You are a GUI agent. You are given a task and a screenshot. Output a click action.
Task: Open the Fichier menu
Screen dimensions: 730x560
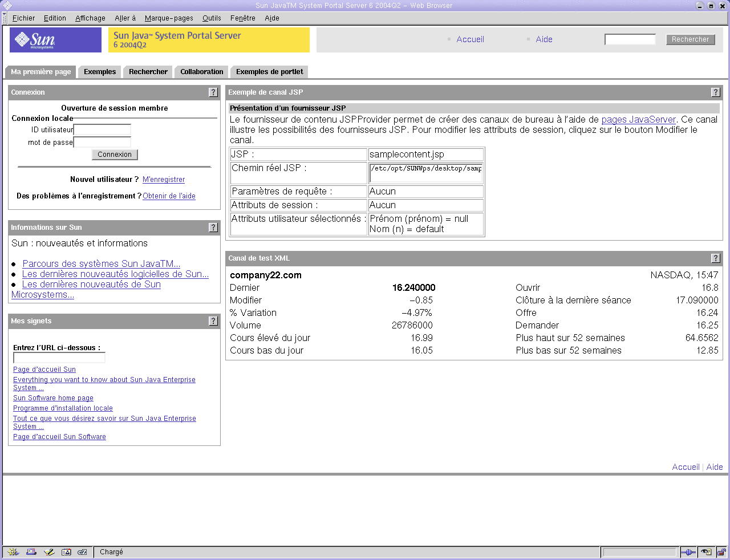[x=23, y=18]
